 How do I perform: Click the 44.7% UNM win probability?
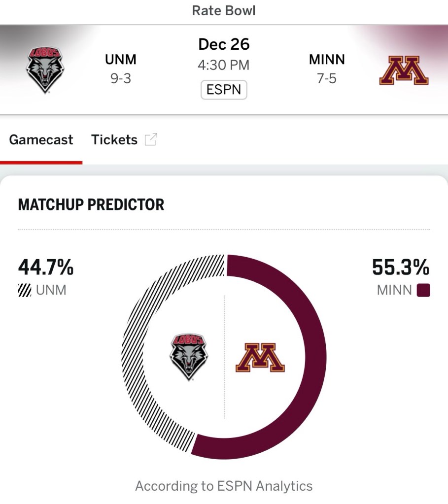tap(46, 268)
